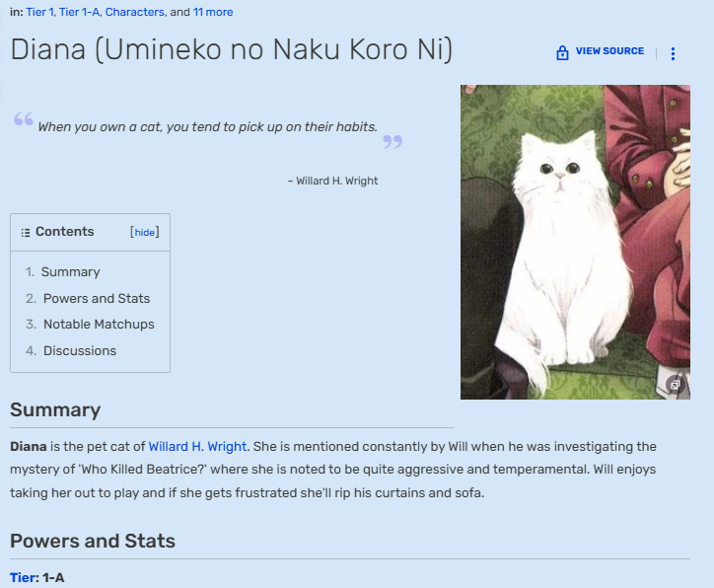Image resolution: width=714 pixels, height=588 pixels.
Task: Click the Summary section heading
Action: [x=55, y=409]
